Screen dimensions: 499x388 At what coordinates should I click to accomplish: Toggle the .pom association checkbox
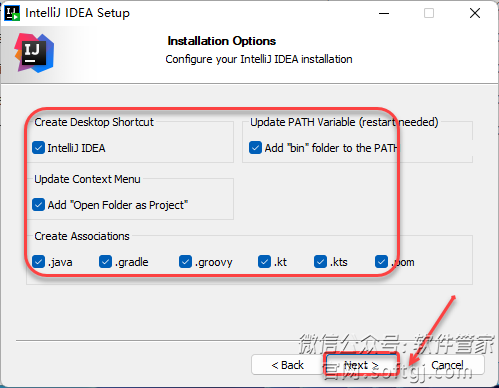point(381,262)
